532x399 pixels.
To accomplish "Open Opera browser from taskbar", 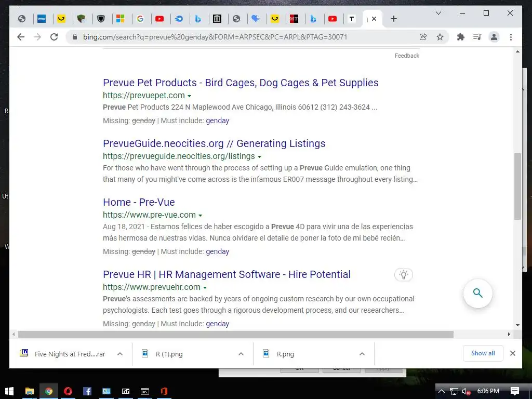I will click(68, 391).
